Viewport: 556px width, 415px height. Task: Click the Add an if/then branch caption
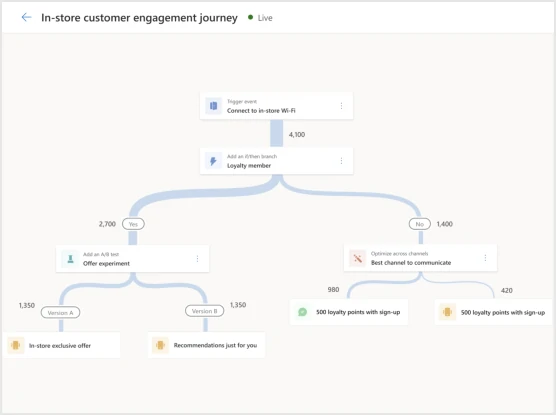click(x=252, y=156)
